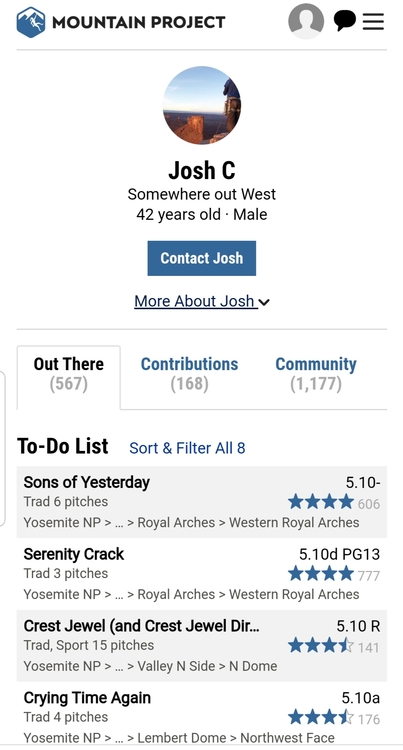Click the star rating for Crying Time Again
Screen dimensions: 403x750
321,717
